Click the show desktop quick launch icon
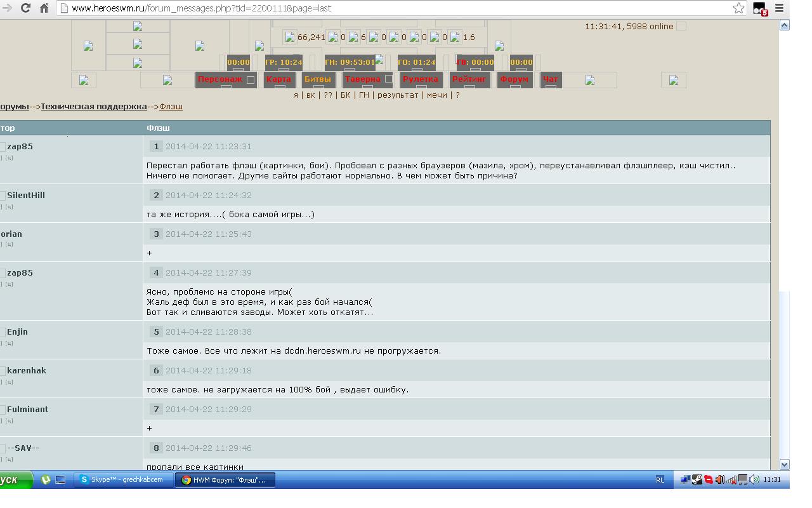 click(x=60, y=480)
